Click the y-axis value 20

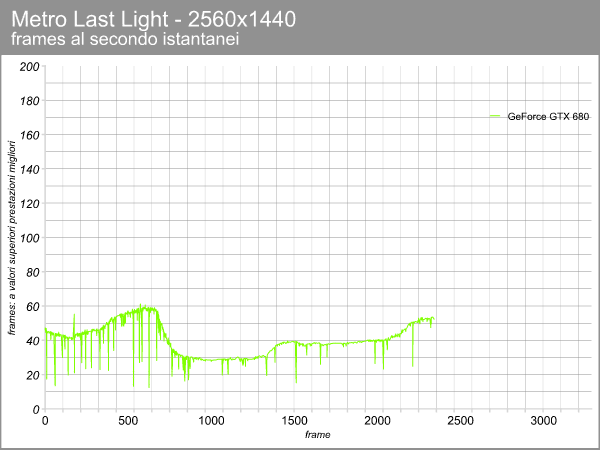click(33, 375)
